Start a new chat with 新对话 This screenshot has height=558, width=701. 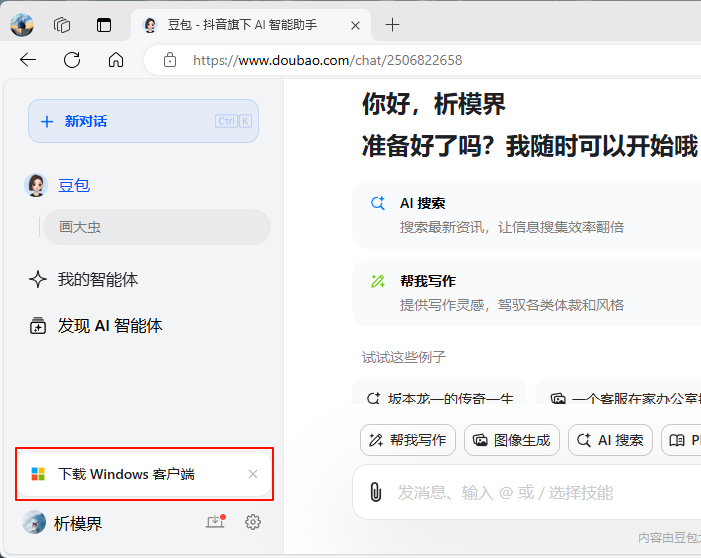pos(144,121)
